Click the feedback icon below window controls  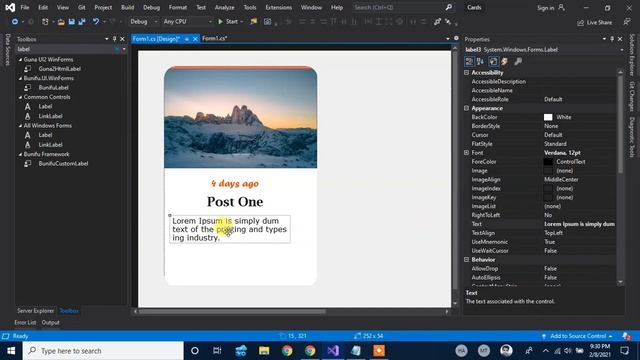627,22
